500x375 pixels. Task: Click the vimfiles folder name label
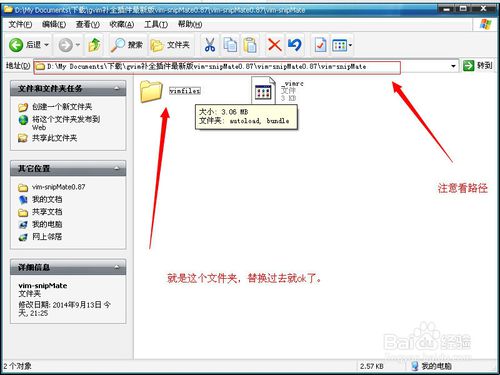pyautogui.click(x=185, y=91)
